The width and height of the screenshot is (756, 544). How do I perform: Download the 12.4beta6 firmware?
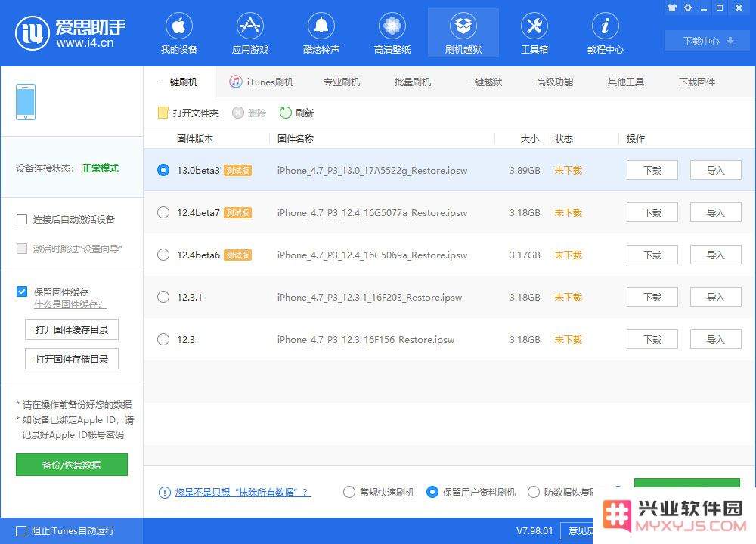(652, 255)
